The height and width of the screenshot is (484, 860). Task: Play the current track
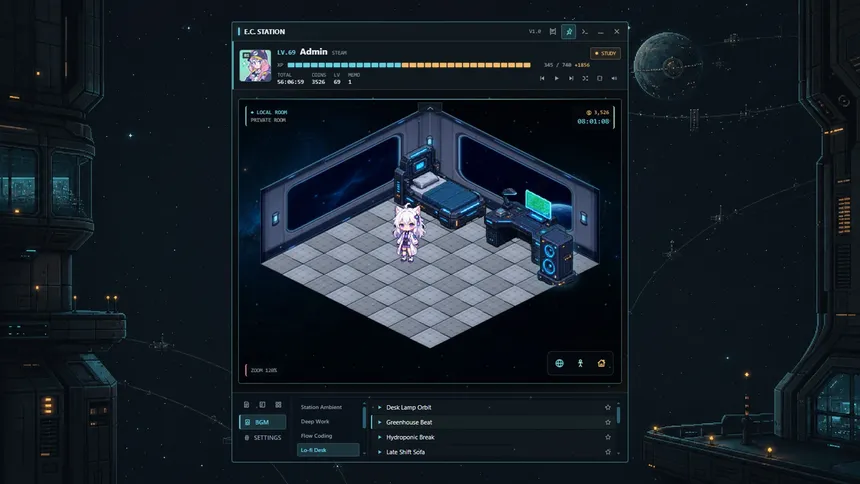point(556,78)
